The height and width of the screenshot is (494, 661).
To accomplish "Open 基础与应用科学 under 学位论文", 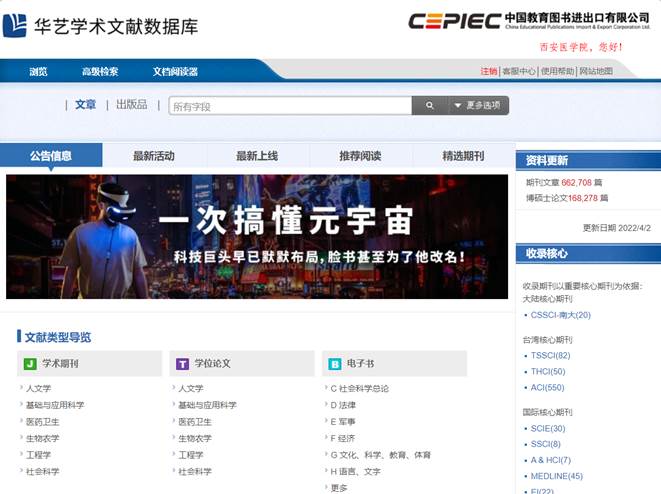I will pos(207,405).
